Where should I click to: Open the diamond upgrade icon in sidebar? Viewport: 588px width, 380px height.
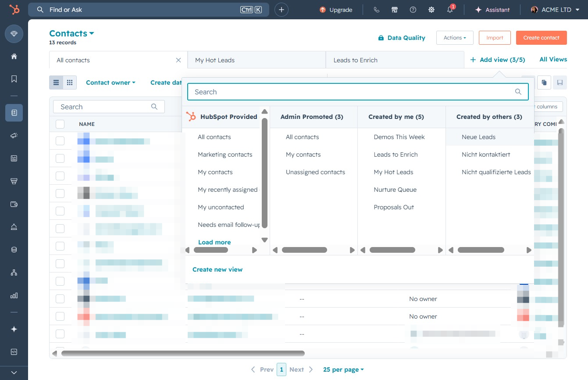(14, 34)
